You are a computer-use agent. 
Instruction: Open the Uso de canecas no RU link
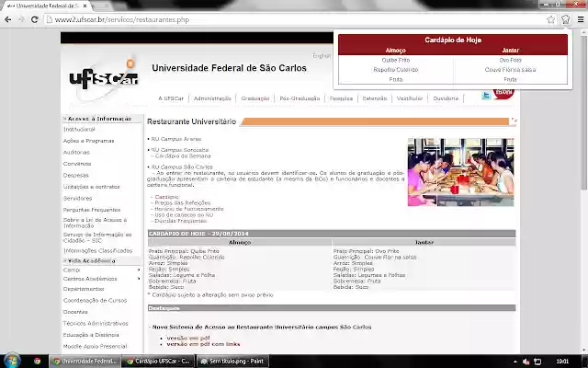click(184, 214)
